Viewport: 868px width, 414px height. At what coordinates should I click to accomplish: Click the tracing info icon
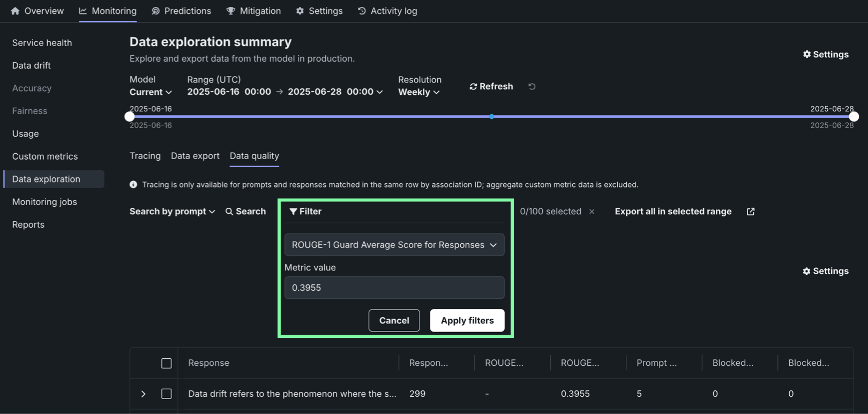tap(133, 185)
